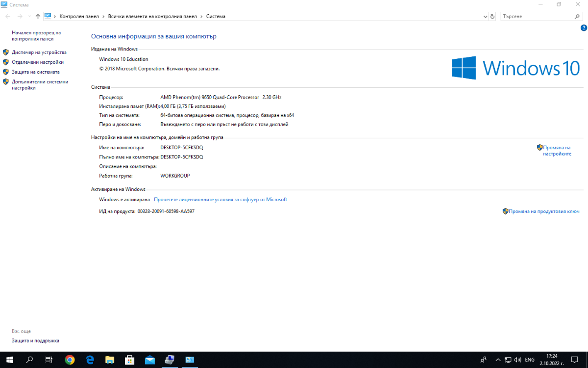Open Google Chrome from the taskbar
This screenshot has height=368, width=588.
point(70,360)
